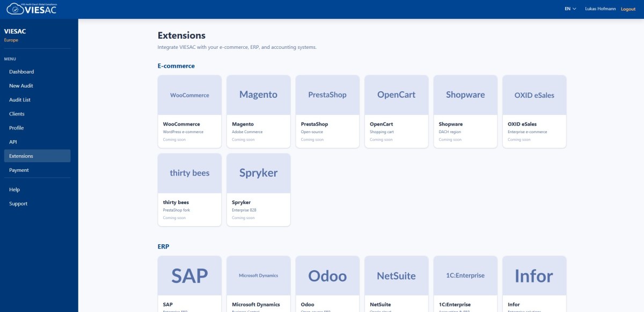Viewport: 644px width, 312px height.
Task: Select the NetSuite logo tile
Action: (396, 275)
